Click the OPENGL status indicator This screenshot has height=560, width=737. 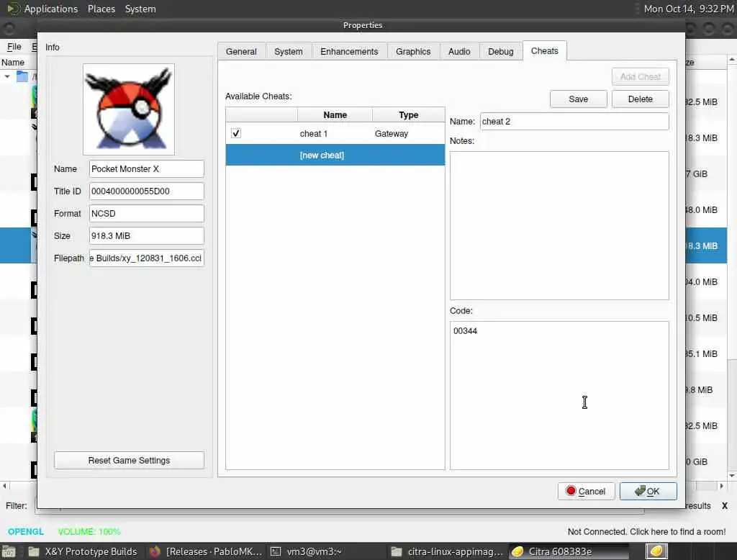(25, 532)
